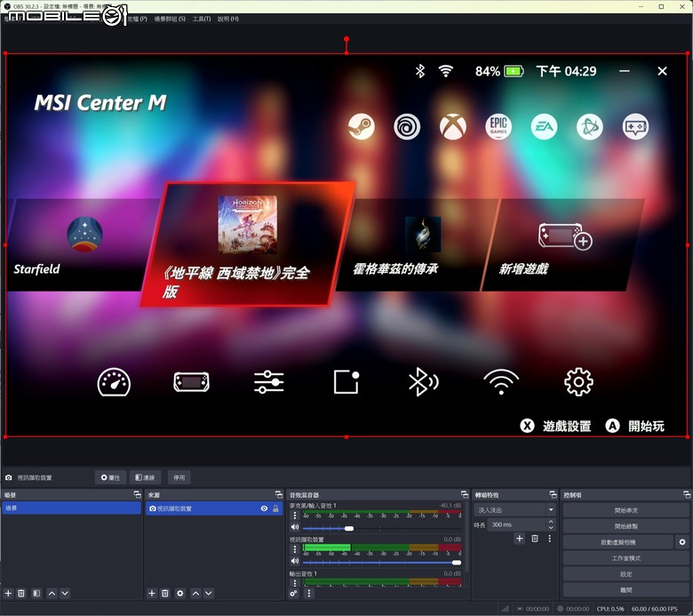The height and width of the screenshot is (616, 693).
Task: Open the large Wi-Fi icon in bottom row
Action: (x=501, y=382)
